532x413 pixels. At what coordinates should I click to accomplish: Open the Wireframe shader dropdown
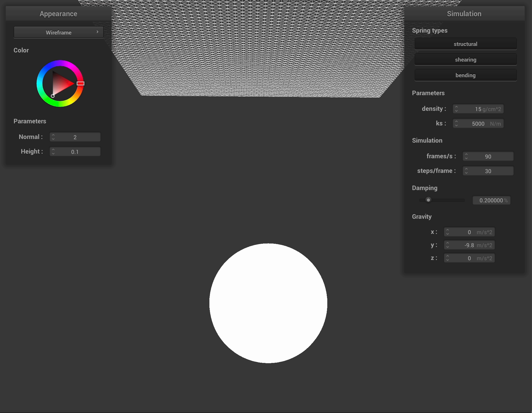click(x=59, y=32)
